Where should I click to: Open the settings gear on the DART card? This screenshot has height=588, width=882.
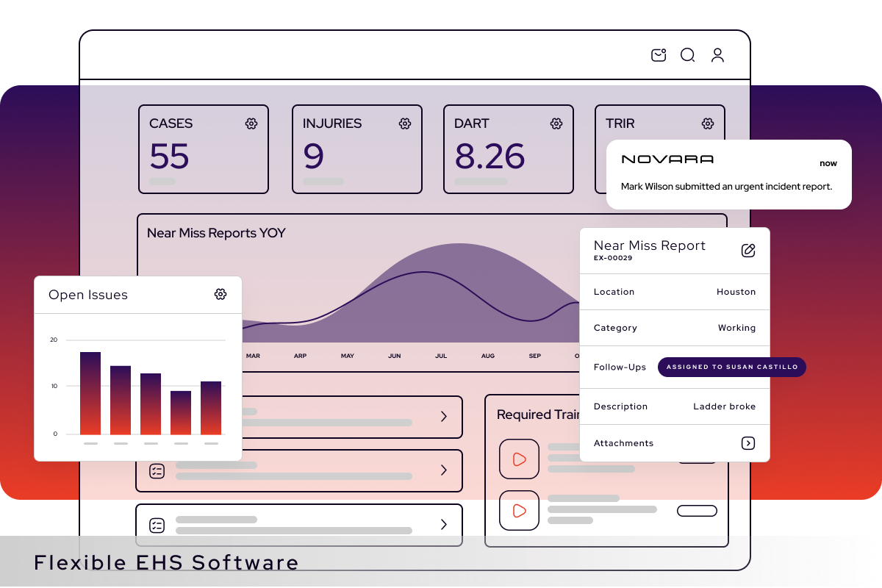point(556,123)
